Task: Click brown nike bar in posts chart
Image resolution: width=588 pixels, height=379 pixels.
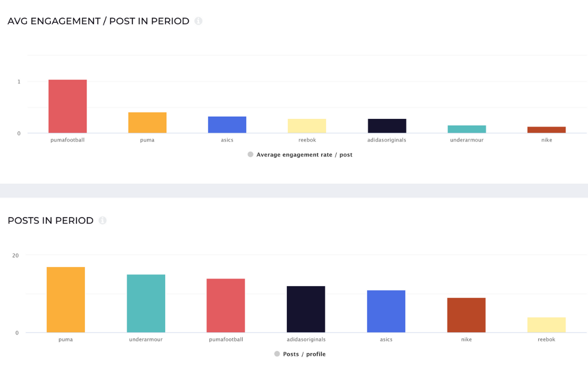Action: 466,315
